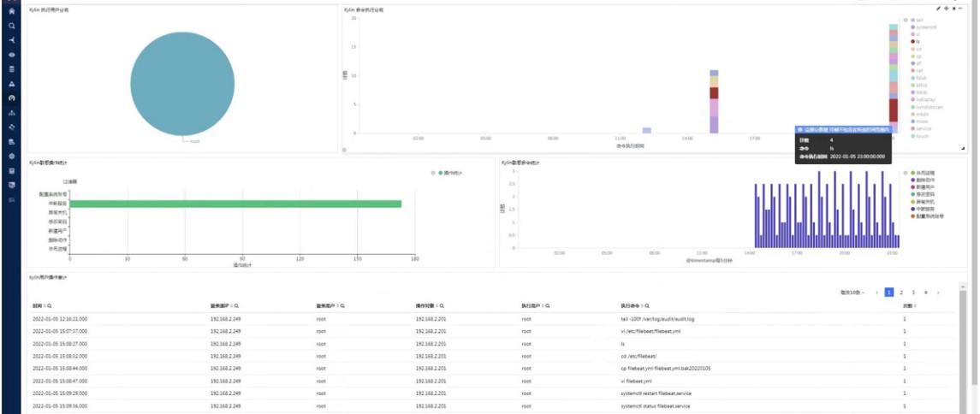Go to previous page arrow in pagination
This screenshot has width=980, height=414.
877,293
